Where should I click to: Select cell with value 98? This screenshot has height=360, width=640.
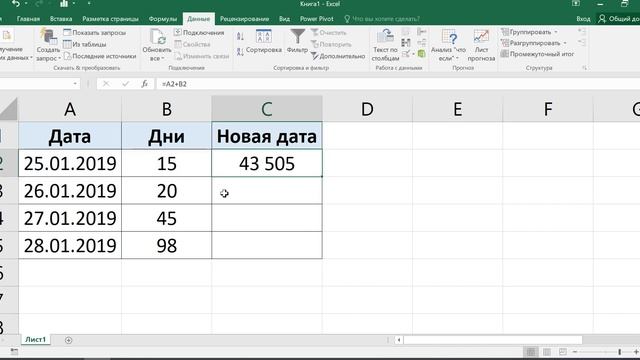tap(167, 245)
